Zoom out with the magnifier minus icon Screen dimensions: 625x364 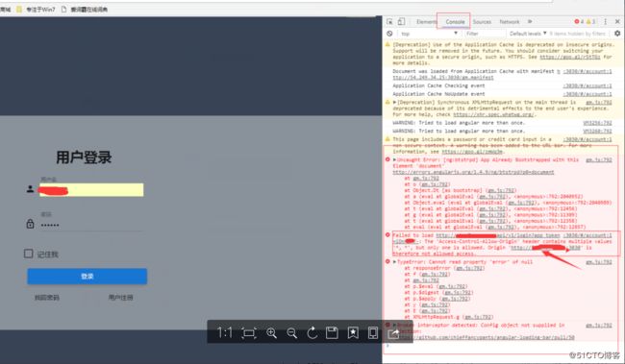[x=291, y=333]
